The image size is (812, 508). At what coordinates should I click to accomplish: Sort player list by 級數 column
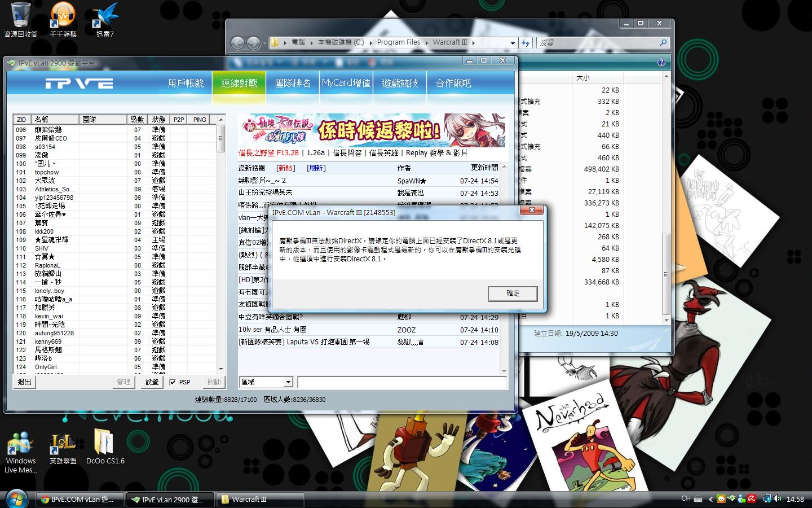click(138, 120)
